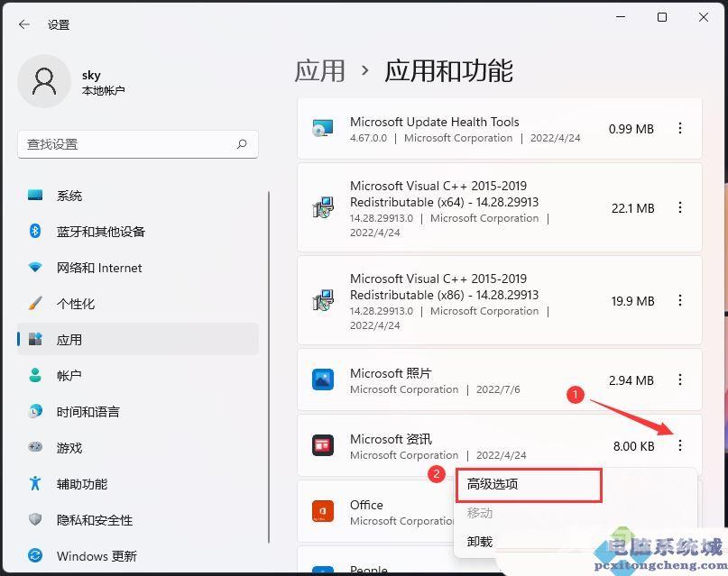Click the 系统 monitor icon

pyautogui.click(x=35, y=195)
